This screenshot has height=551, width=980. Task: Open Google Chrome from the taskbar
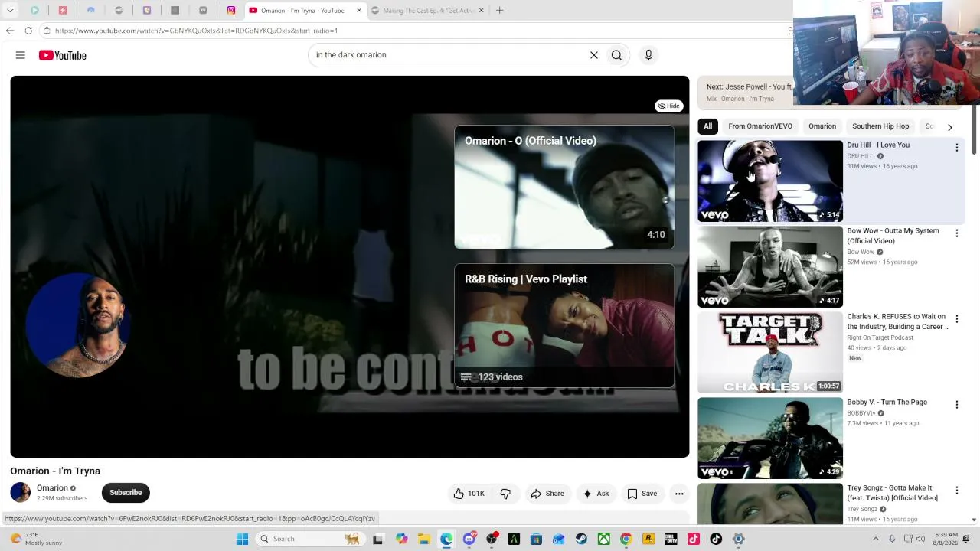point(626,539)
